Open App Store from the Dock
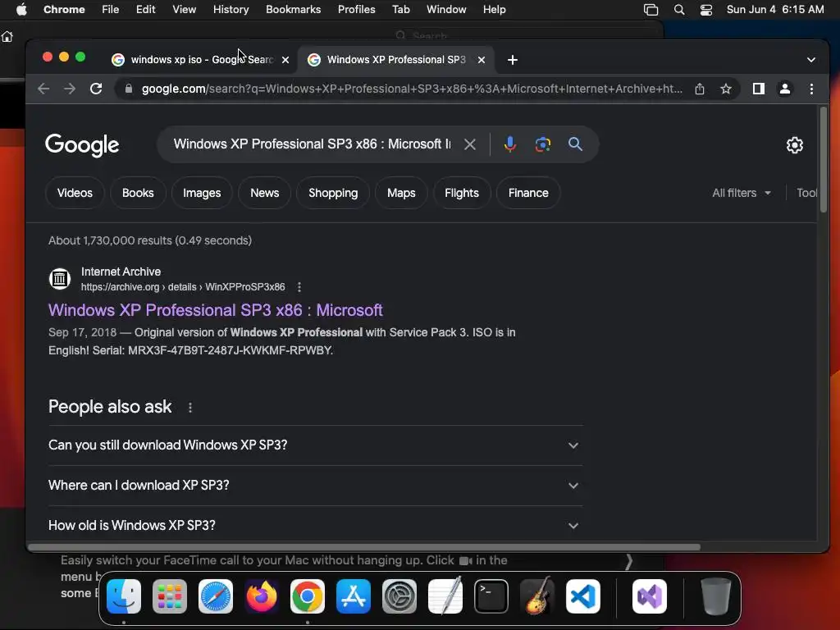Screen dimensions: 840x630 tap(354, 596)
